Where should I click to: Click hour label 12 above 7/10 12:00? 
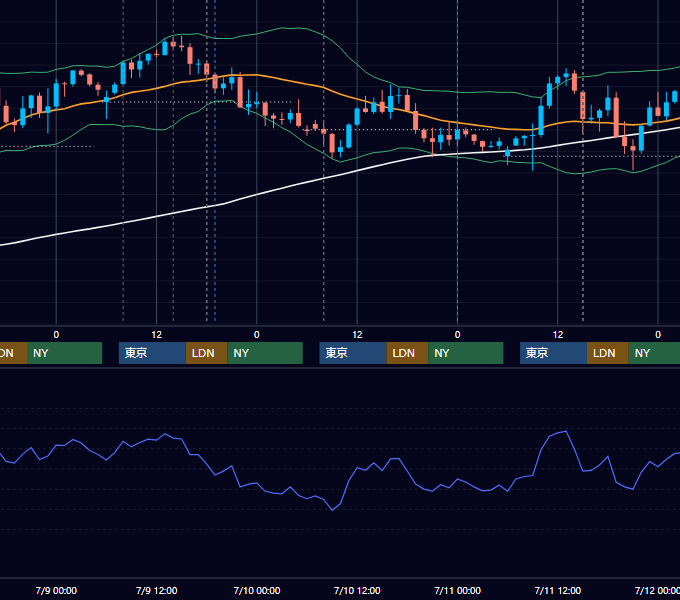(357, 335)
